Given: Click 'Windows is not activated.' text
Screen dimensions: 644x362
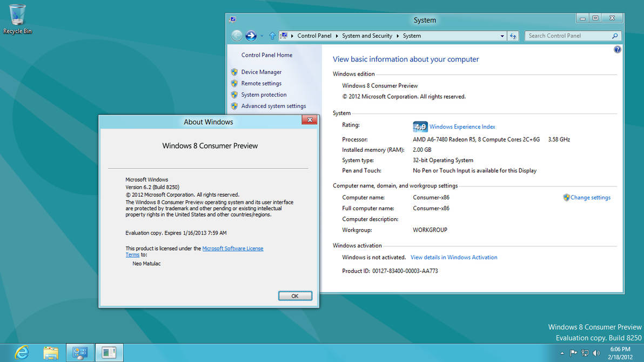Looking at the screenshot, I should click(374, 257).
